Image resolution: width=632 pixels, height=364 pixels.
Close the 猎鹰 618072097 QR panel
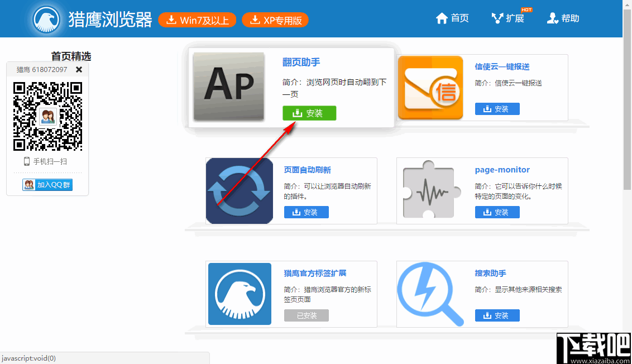tap(79, 69)
